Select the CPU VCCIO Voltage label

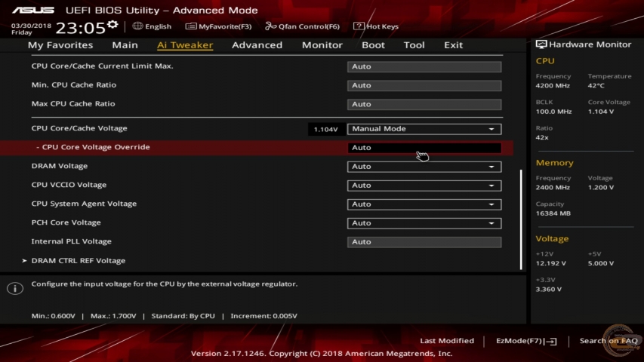69,185
